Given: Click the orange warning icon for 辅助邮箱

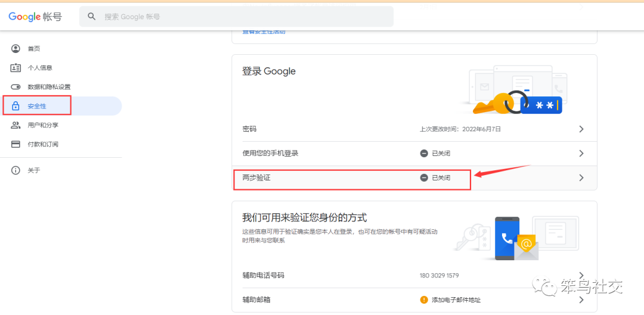Looking at the screenshot, I should point(424,300).
